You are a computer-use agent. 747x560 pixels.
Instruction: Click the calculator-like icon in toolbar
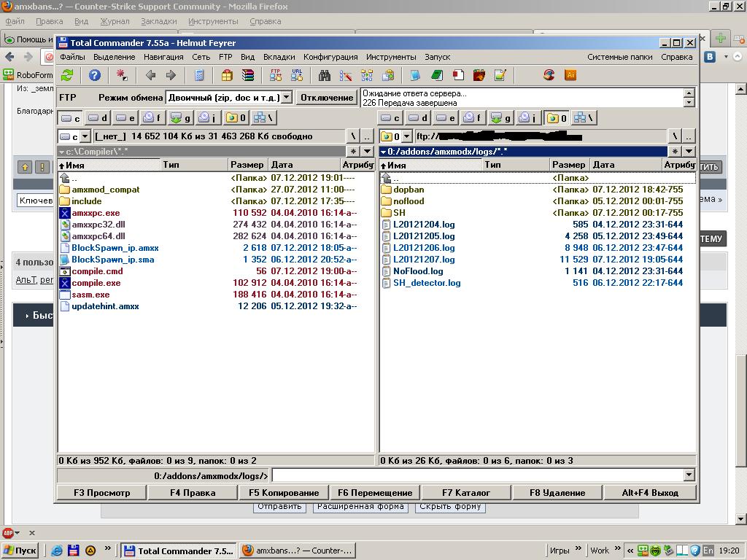199,75
